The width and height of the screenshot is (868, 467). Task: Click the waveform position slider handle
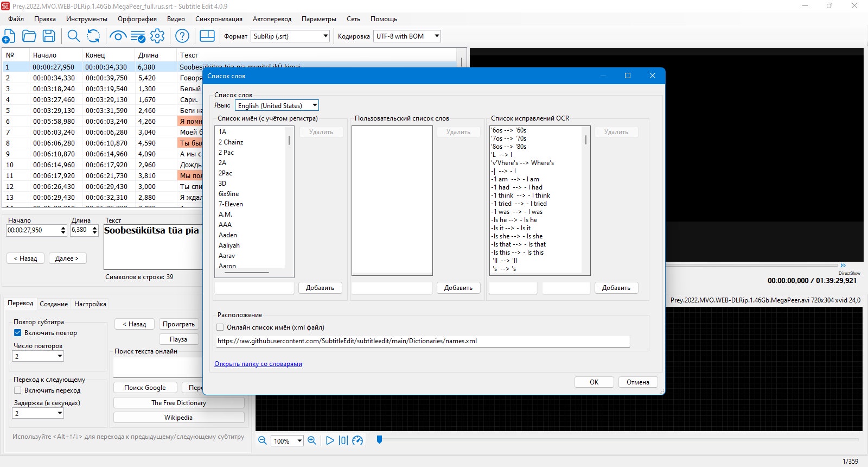tap(379, 440)
